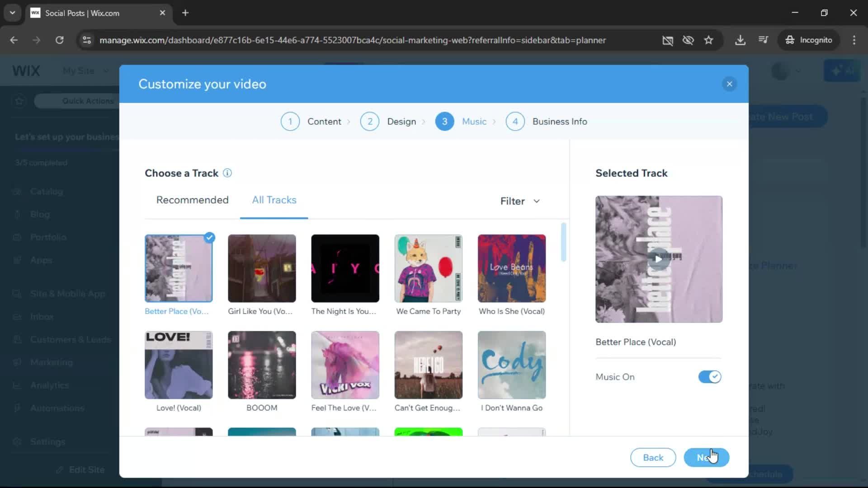Click the browser forward arrow

click(36, 40)
